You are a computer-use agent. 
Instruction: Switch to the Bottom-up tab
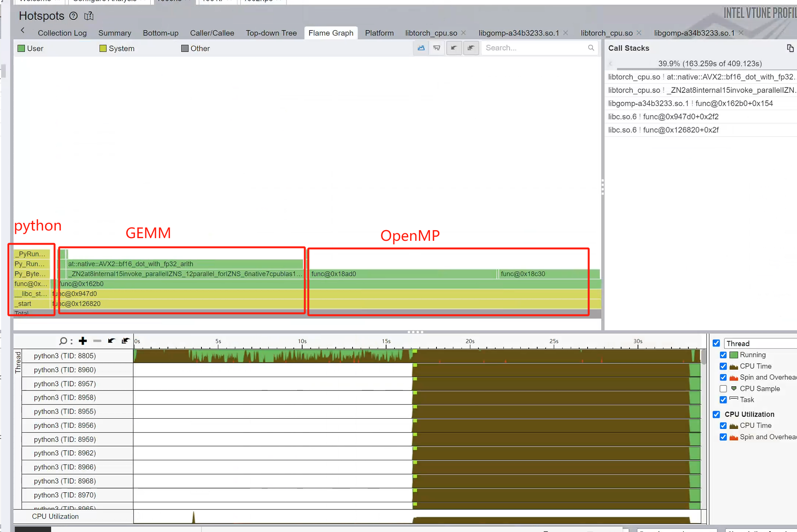(x=161, y=33)
